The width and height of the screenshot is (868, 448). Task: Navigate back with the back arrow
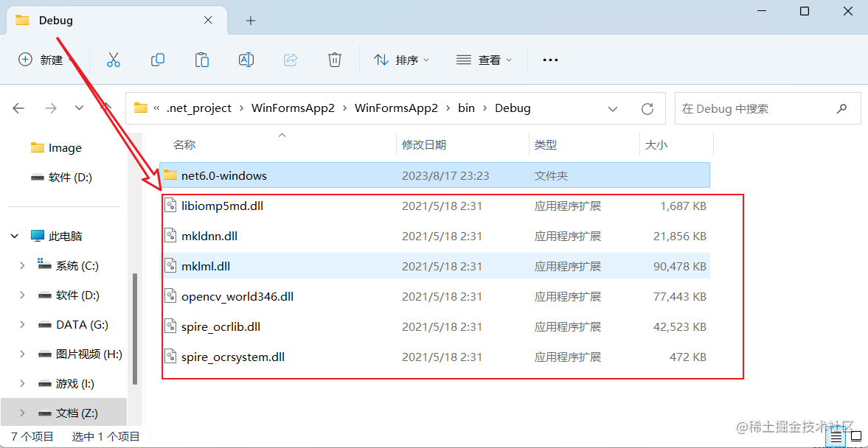(18, 108)
